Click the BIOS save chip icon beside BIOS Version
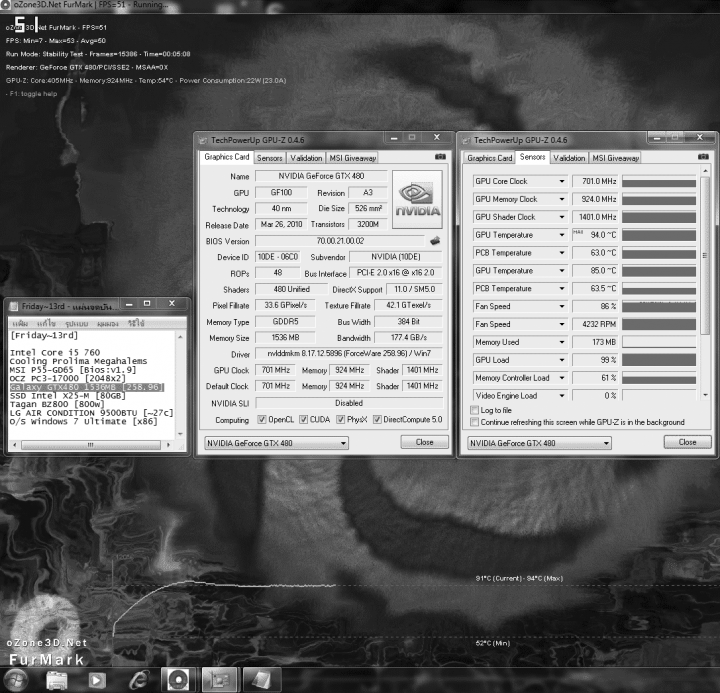 pos(435,241)
